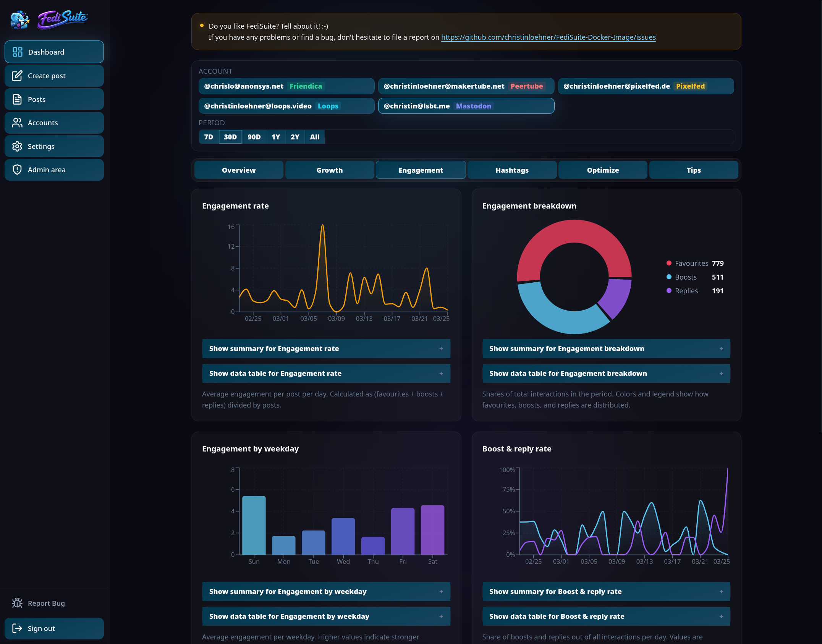Switch the period to 1Y
822x644 pixels.
click(x=275, y=137)
